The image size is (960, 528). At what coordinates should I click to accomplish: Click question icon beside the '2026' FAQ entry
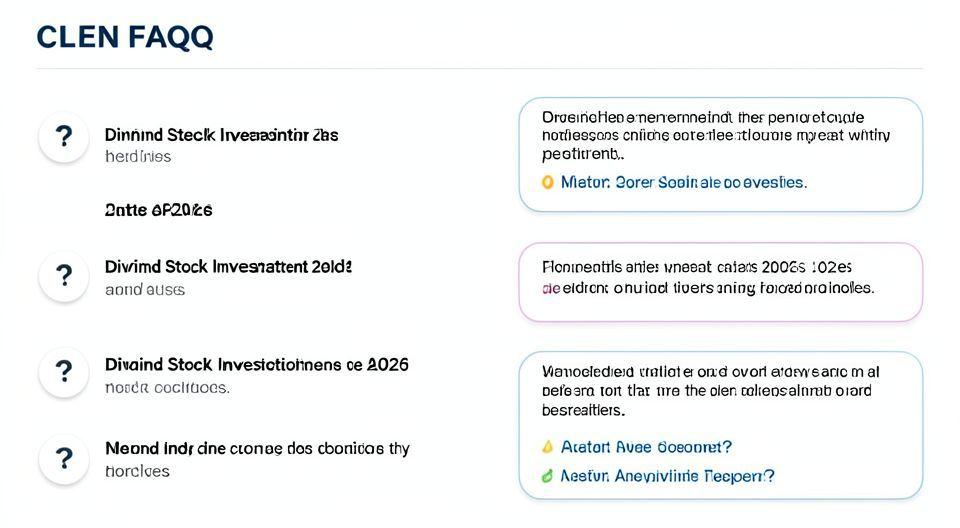(x=64, y=373)
